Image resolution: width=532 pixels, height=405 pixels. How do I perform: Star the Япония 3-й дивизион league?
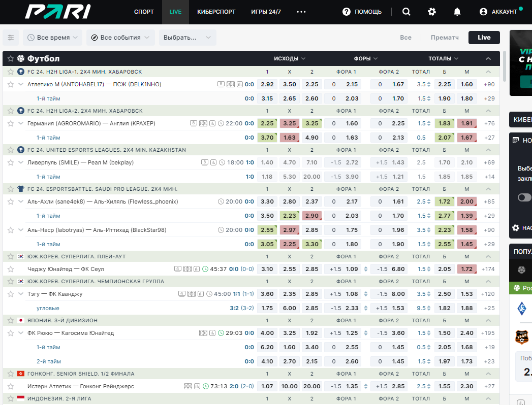[11, 320]
